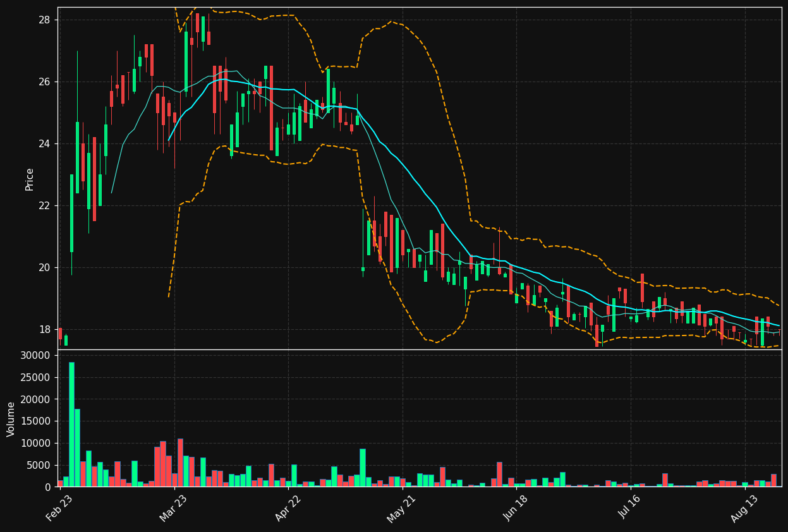Click the 'Apr 22' date label

click(x=288, y=509)
